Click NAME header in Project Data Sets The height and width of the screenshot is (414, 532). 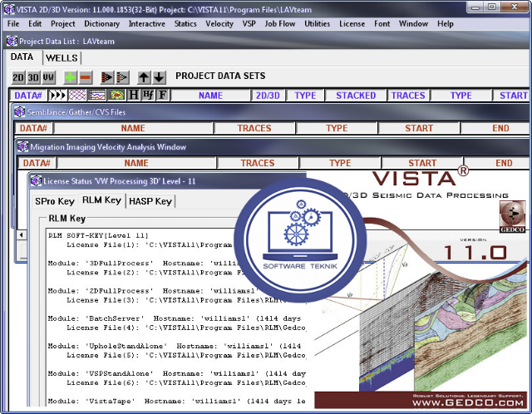point(210,96)
